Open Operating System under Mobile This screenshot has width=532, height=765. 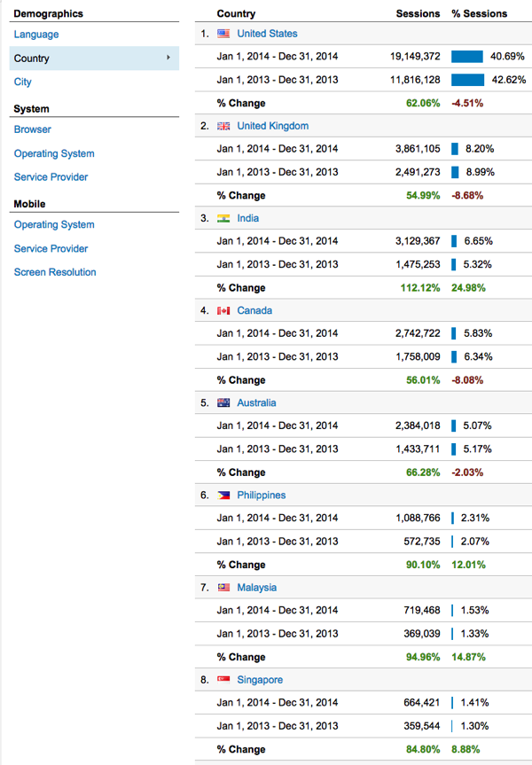pyautogui.click(x=54, y=225)
